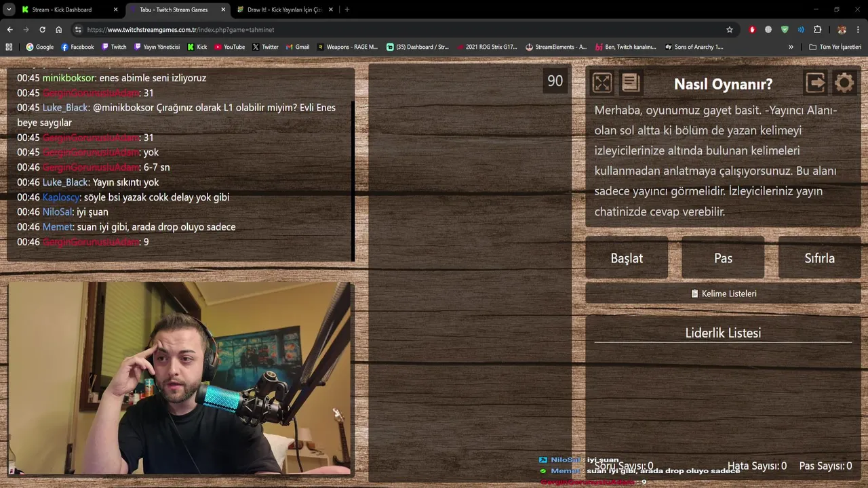The image size is (868, 488).
Task: Open game settings gear icon
Action: (x=844, y=83)
